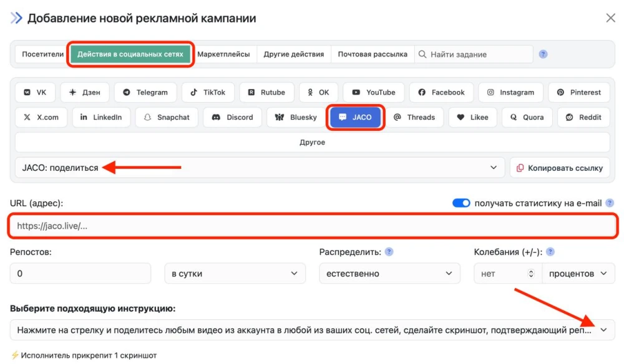Expand the 'в сутки' period dropdown

click(235, 274)
